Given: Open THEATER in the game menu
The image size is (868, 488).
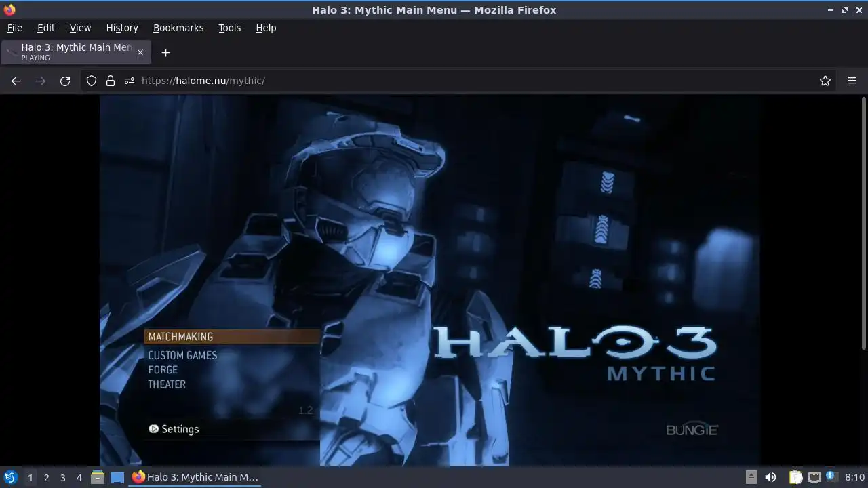Looking at the screenshot, I should point(167,384).
